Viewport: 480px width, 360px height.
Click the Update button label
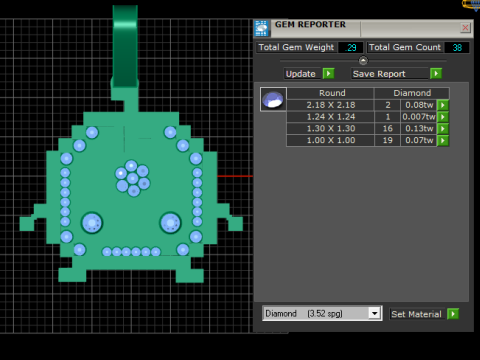(301, 74)
